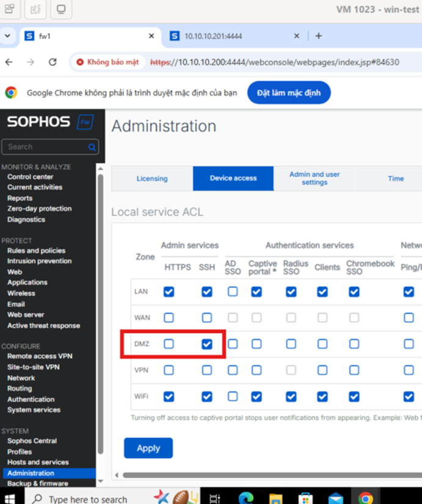Click the search magnifier icon in Sophos sidebar
Viewport: 422px width, 504px height.
[92, 147]
